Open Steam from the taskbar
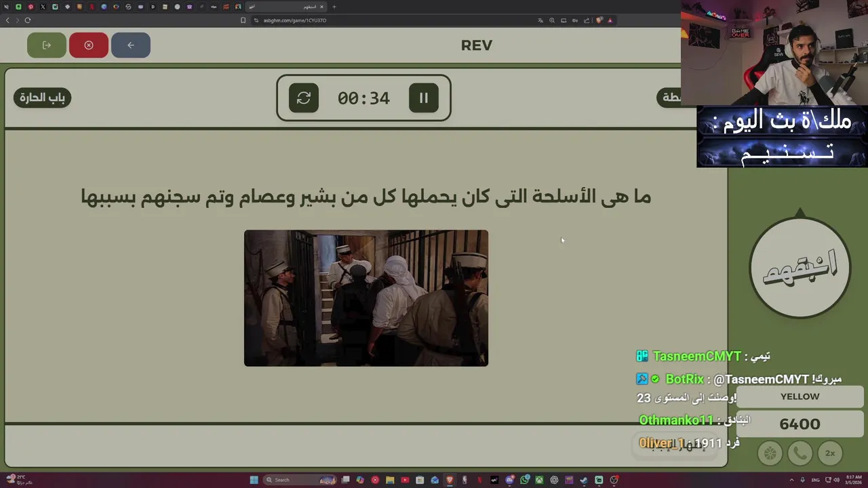The width and height of the screenshot is (868, 488). [x=584, y=480]
